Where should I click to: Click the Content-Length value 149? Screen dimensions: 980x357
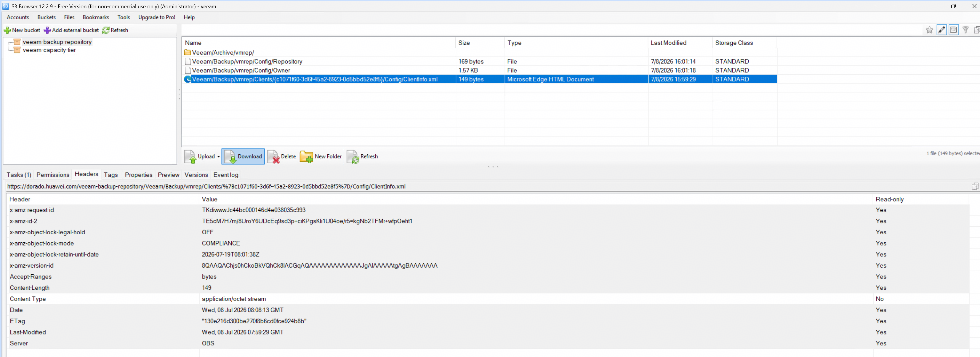[206, 288]
